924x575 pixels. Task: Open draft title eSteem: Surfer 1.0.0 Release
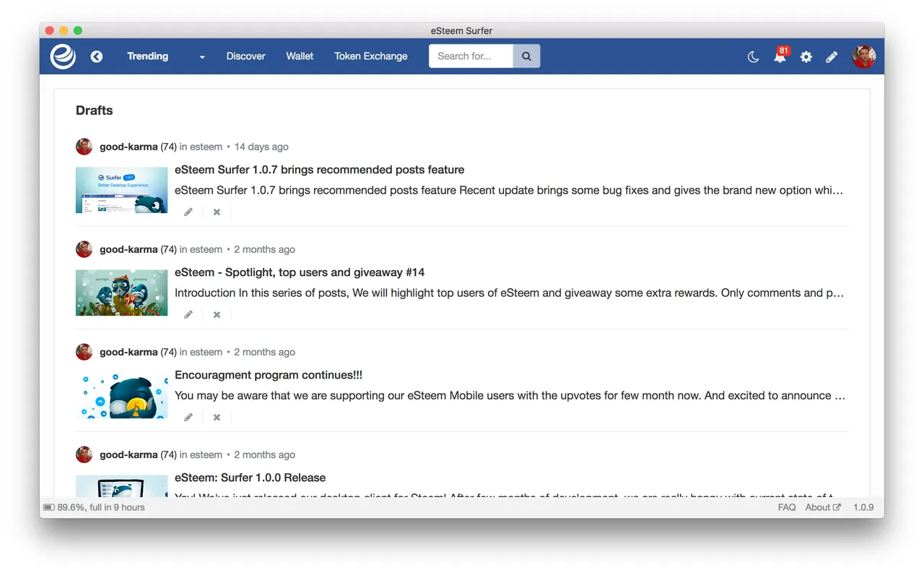(250, 477)
